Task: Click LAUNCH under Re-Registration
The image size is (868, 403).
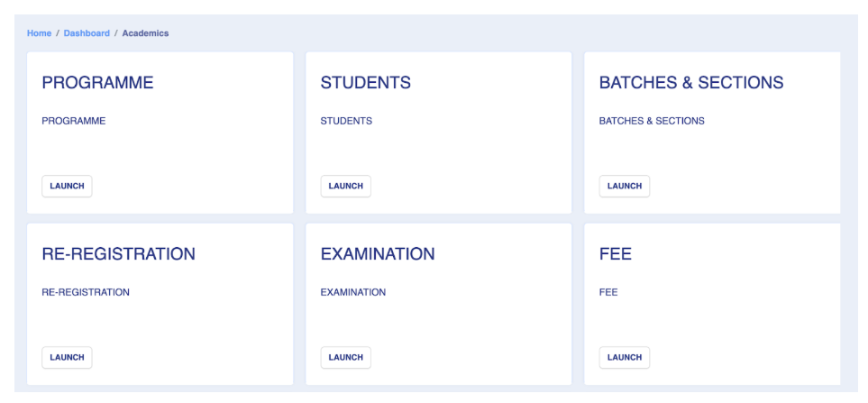Action: click(x=67, y=357)
